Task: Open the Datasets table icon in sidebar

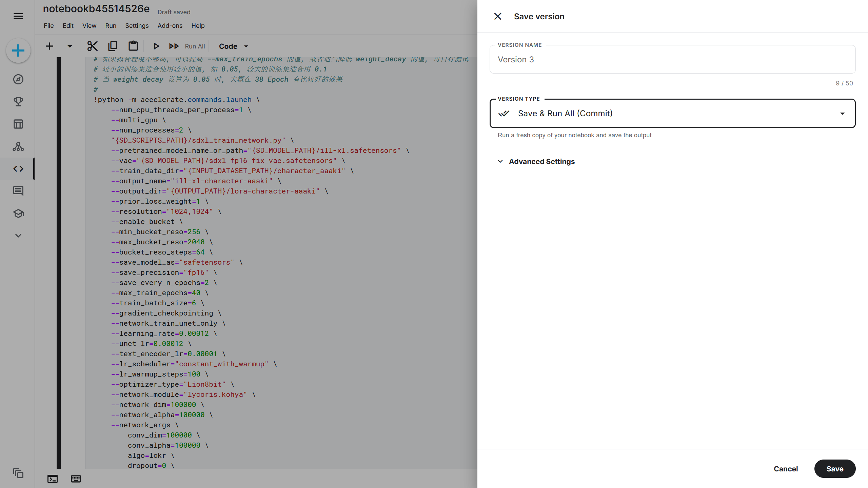Action: (18, 124)
